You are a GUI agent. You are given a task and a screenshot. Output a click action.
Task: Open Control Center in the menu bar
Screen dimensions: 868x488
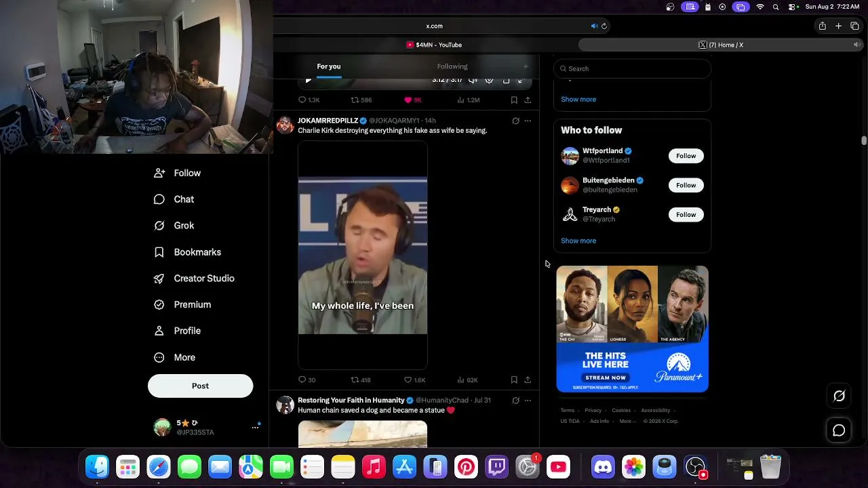792,7
